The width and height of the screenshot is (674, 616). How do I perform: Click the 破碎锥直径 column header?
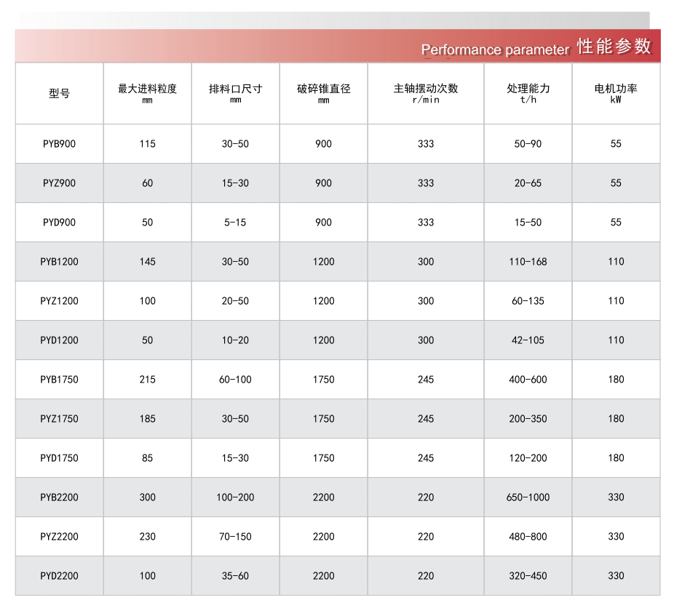(x=323, y=89)
